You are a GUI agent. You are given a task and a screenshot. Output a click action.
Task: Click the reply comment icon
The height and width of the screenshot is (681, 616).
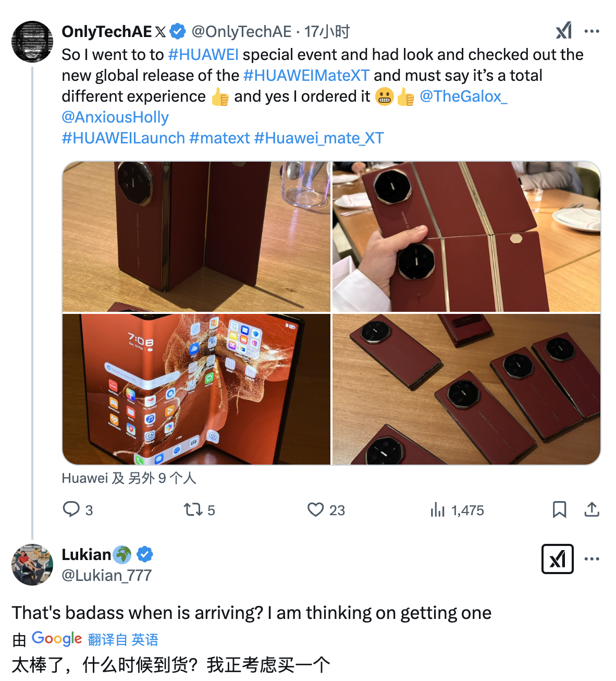click(71, 509)
